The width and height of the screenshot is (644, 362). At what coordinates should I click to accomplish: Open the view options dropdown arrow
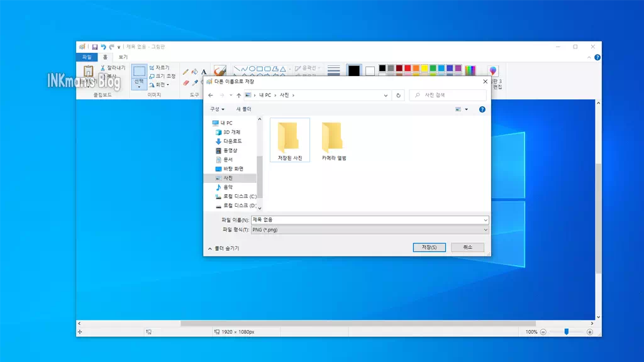(467, 109)
